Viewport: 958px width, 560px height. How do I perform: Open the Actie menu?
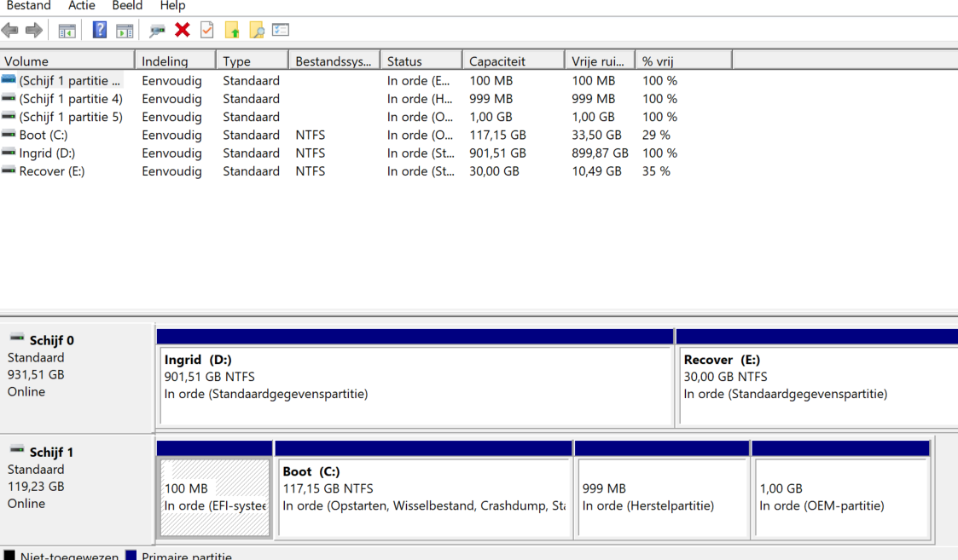coord(82,6)
